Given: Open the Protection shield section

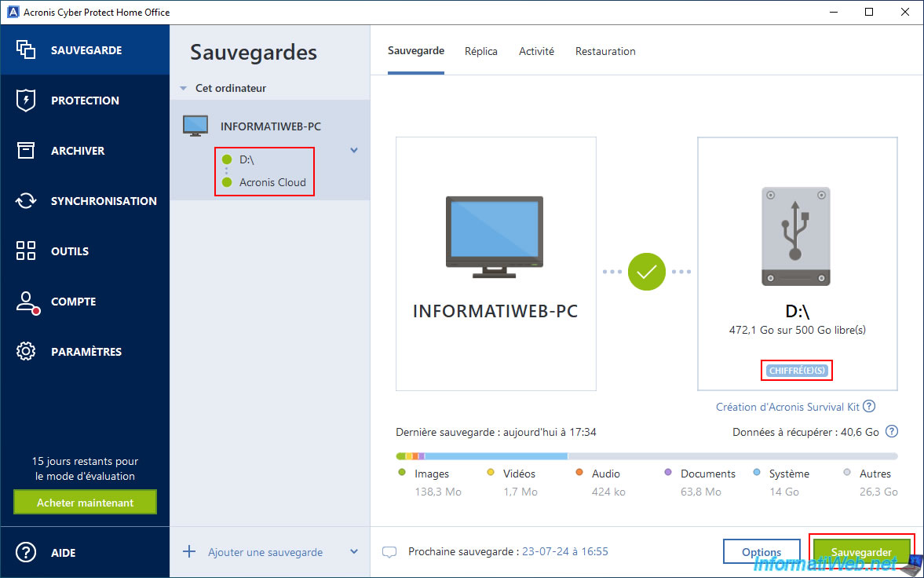Looking at the screenshot, I should (85, 101).
